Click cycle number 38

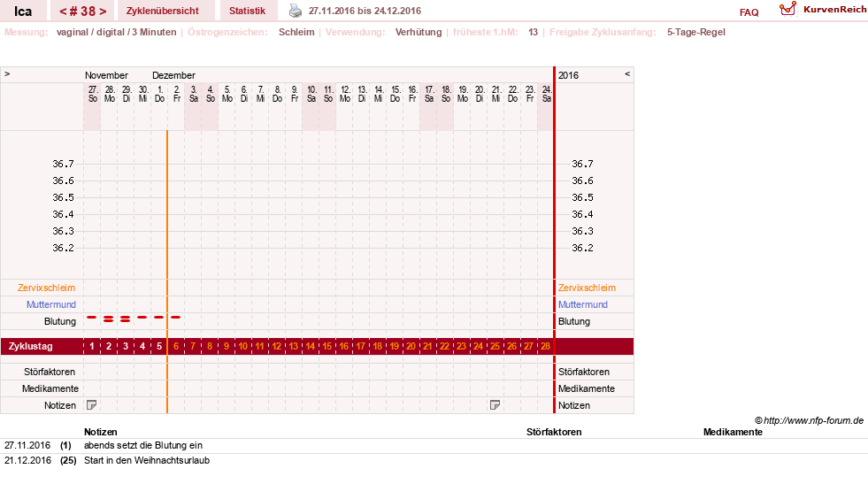(83, 12)
